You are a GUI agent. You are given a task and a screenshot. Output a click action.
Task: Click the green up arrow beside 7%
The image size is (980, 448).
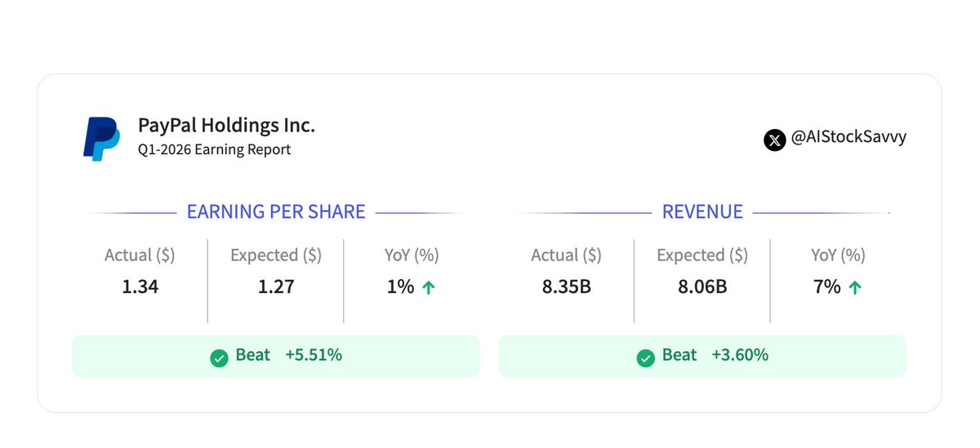coord(854,287)
